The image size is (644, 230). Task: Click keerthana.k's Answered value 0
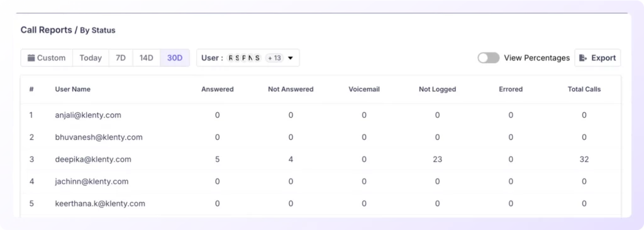coord(217,204)
